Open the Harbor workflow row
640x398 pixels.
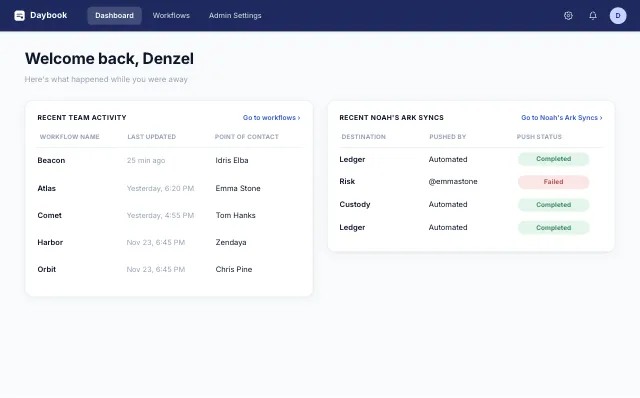click(x=169, y=242)
